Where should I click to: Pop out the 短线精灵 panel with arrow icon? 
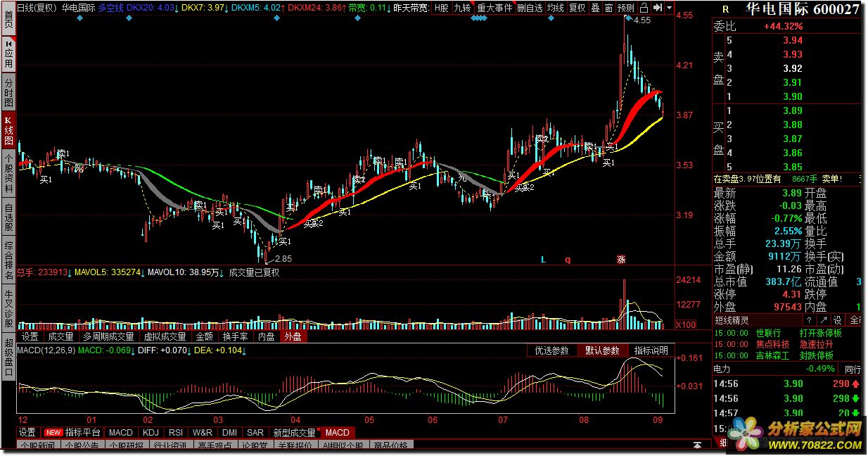coord(824,320)
